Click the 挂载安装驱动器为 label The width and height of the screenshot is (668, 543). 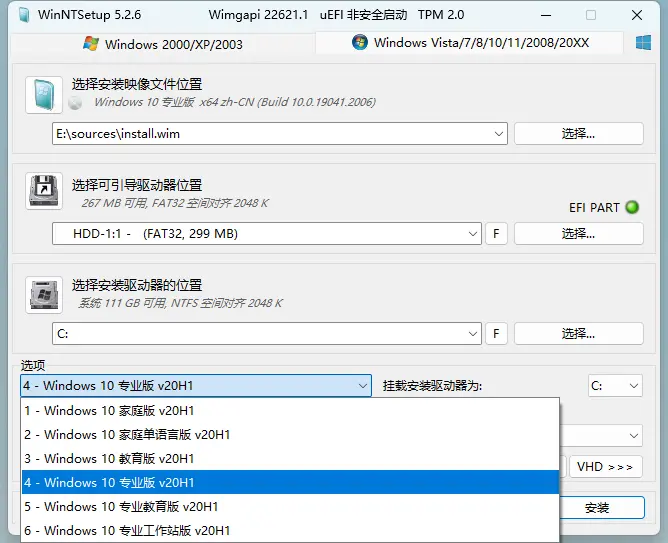432,386
